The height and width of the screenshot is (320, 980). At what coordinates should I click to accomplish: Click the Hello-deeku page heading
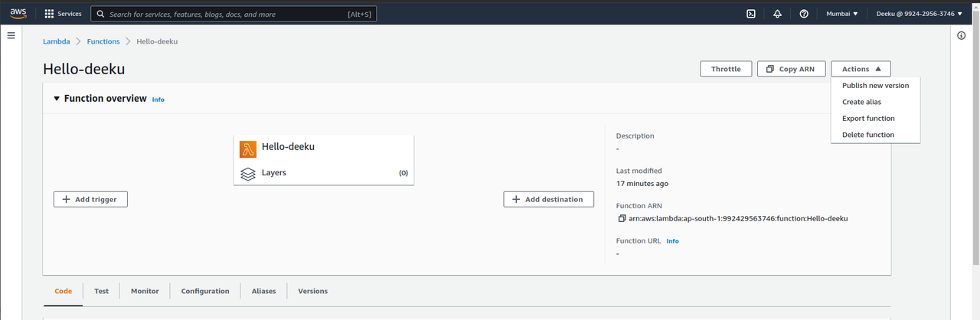[x=83, y=69]
